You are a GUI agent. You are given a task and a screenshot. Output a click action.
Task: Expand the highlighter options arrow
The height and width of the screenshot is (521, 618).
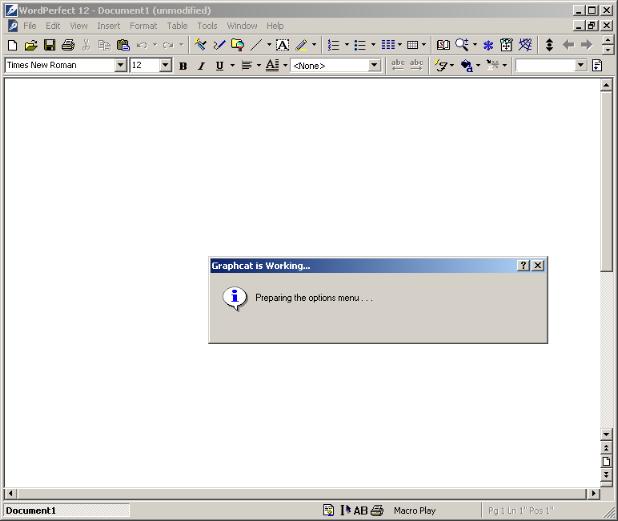[x=314, y=45]
